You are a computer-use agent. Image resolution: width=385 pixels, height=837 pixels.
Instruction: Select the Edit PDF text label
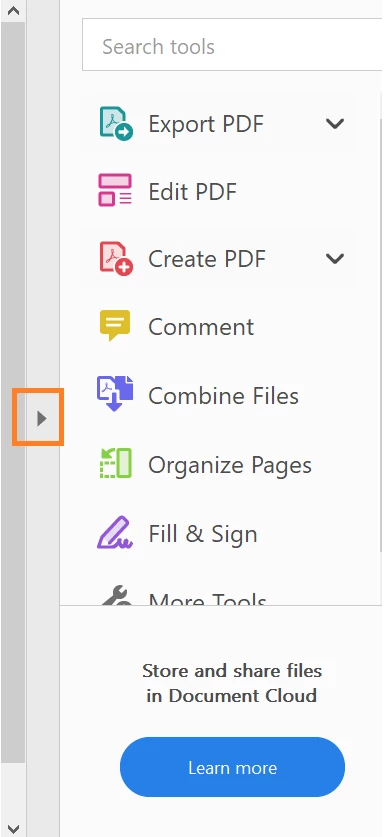[x=192, y=192]
